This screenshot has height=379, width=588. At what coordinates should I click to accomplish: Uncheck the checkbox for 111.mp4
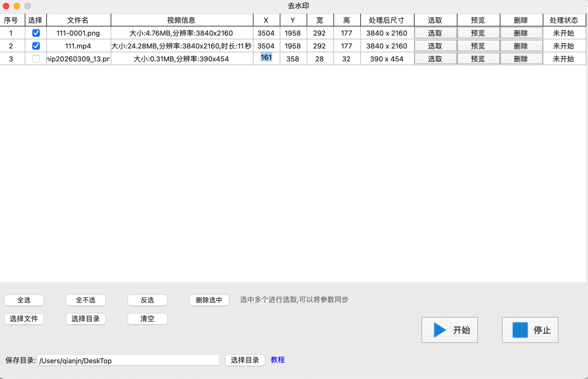(x=36, y=46)
